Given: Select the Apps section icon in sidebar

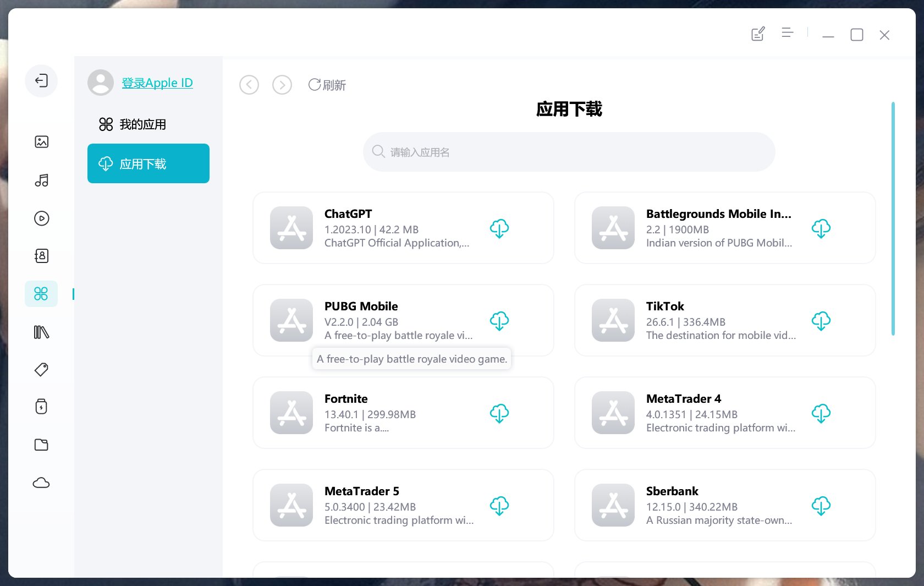Looking at the screenshot, I should pyautogui.click(x=41, y=293).
